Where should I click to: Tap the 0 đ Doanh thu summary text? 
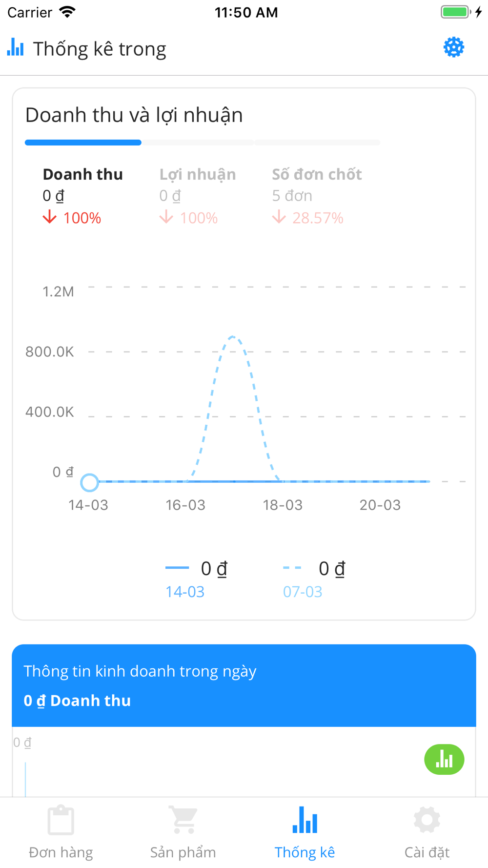pyautogui.click(x=77, y=701)
